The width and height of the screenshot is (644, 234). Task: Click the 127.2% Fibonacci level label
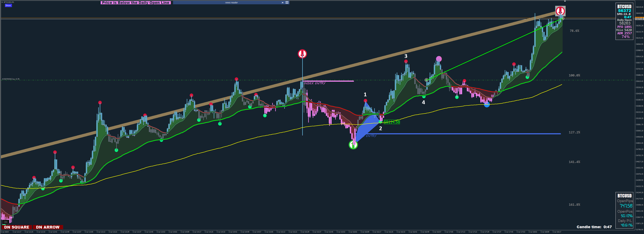point(574,132)
